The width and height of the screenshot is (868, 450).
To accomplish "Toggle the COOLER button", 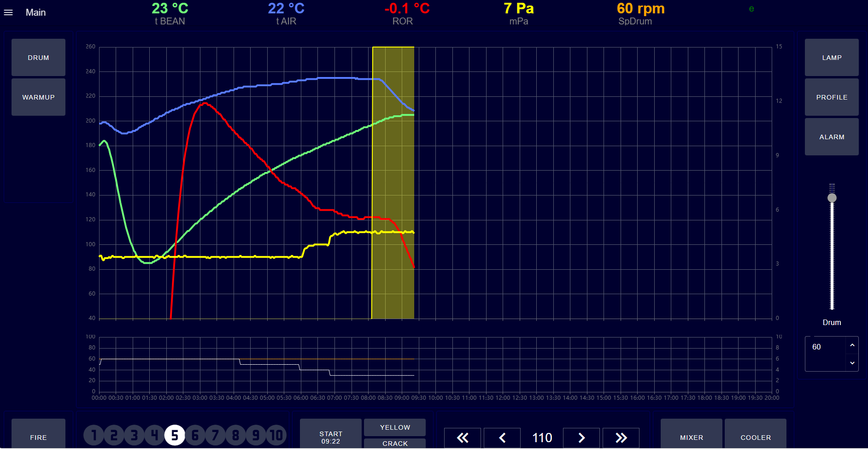I will [756, 434].
